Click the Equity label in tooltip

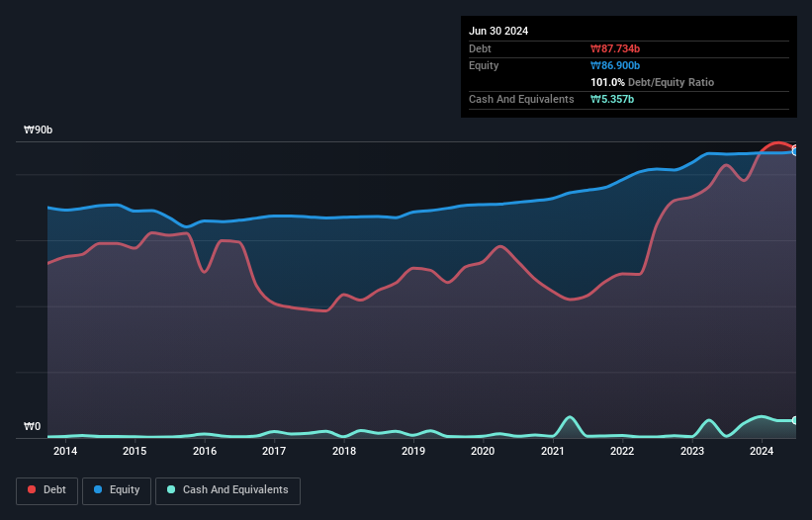(484, 65)
